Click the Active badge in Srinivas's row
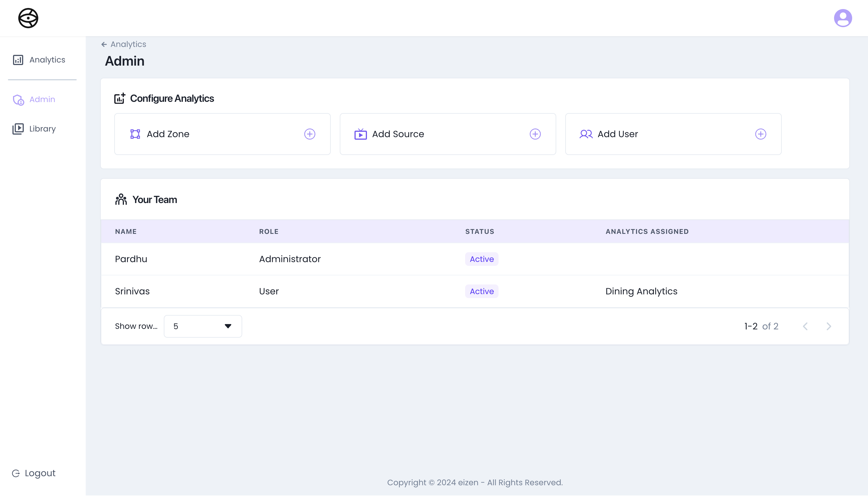868x496 pixels. coord(482,291)
